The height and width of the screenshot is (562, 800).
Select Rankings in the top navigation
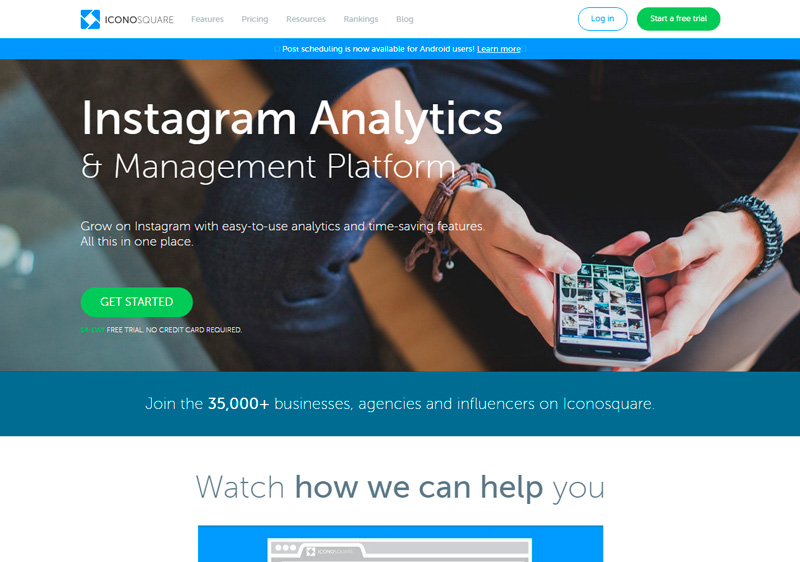[361, 19]
